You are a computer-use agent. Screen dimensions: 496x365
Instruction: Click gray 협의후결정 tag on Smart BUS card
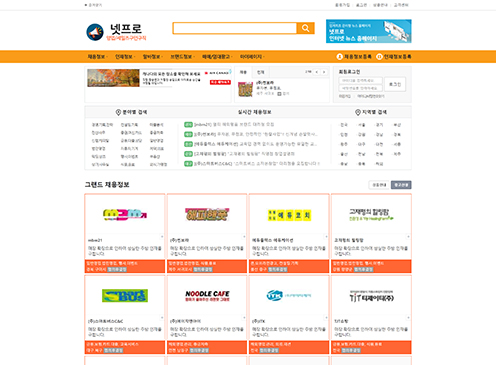tap(113, 350)
